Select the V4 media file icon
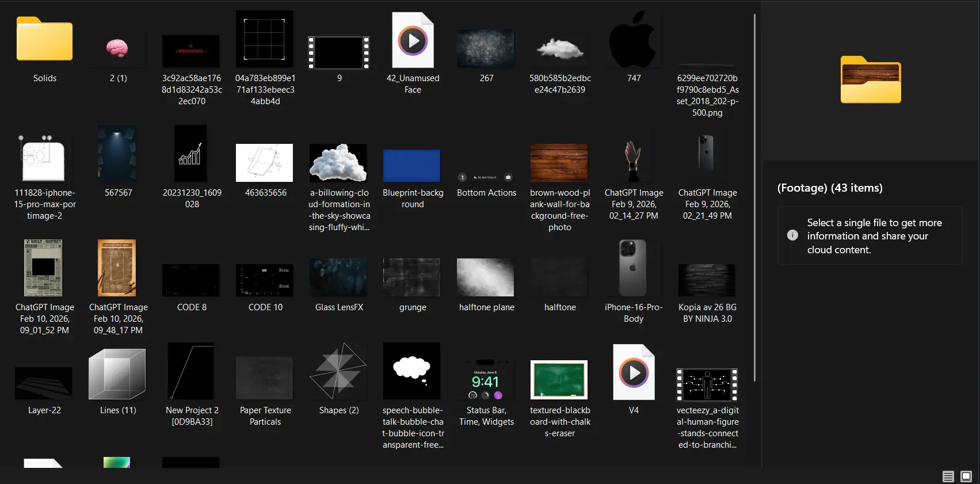This screenshot has height=484, width=980. [634, 372]
